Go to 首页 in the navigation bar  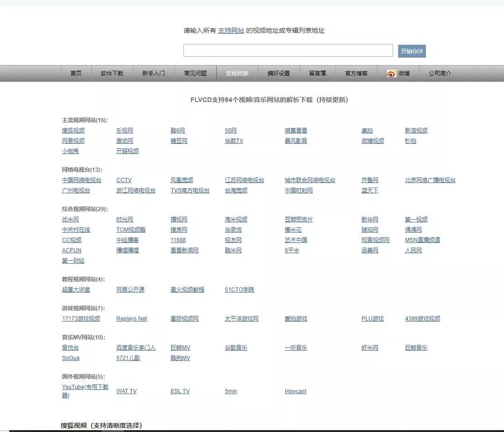point(75,73)
